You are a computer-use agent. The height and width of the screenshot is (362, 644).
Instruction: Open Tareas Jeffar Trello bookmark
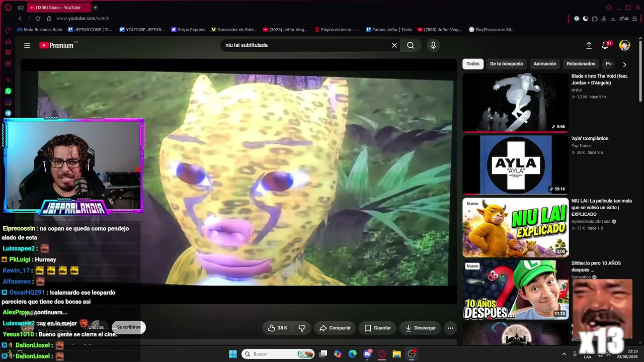(x=389, y=30)
